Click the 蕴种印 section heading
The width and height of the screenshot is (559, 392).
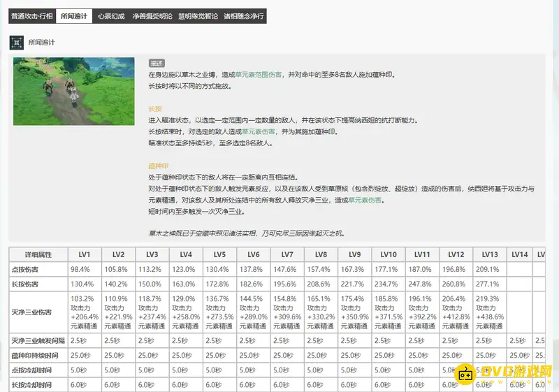(x=158, y=166)
